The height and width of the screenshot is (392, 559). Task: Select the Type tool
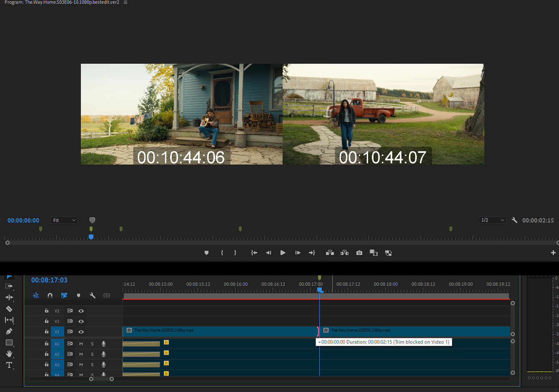[x=9, y=365]
